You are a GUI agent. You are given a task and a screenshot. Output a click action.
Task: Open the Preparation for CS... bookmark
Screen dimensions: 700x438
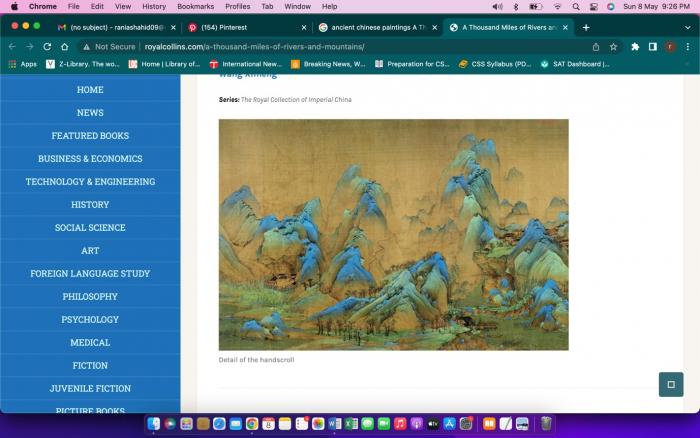click(412, 64)
